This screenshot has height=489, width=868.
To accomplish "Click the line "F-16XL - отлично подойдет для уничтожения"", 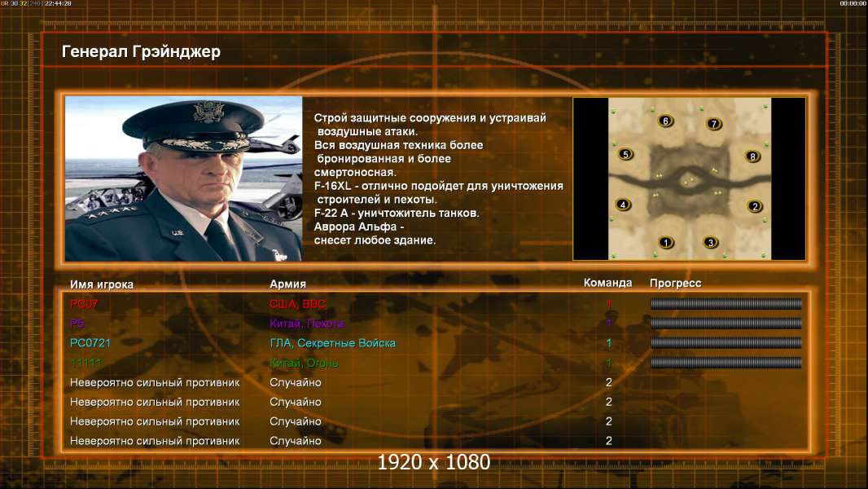I will tap(438, 186).
